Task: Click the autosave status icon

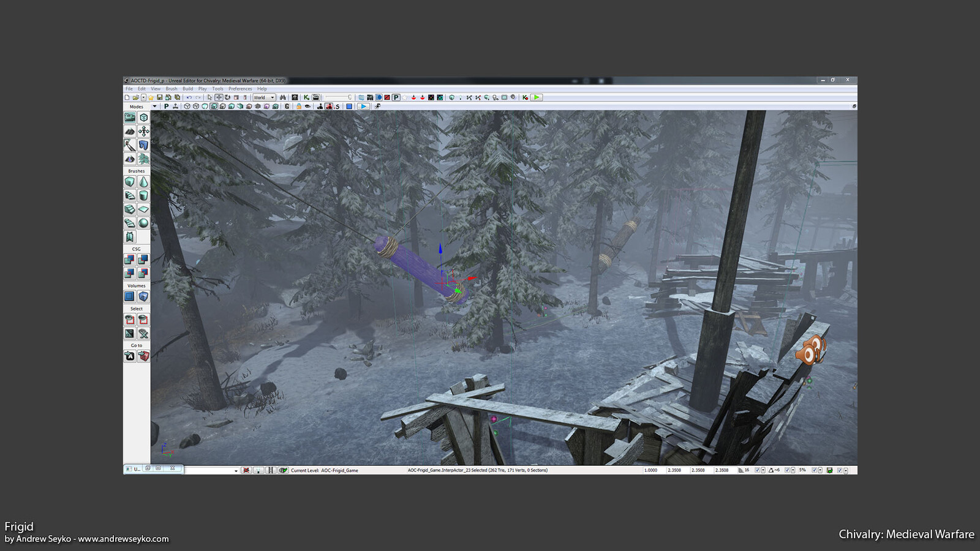Action: pos(829,470)
